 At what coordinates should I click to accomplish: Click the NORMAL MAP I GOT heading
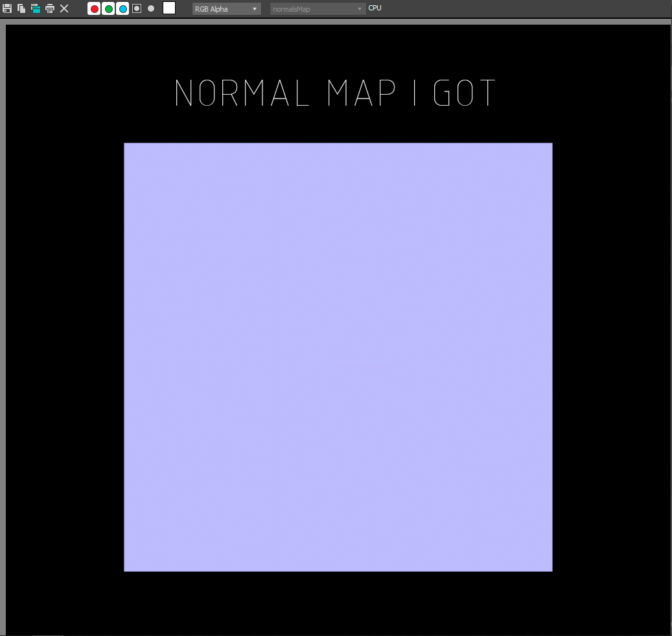[x=334, y=93]
